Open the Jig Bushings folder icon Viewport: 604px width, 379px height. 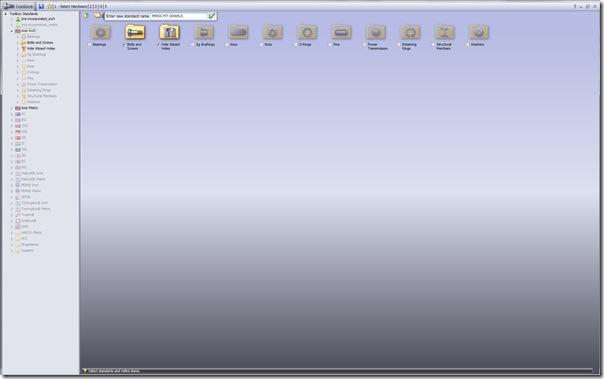pyautogui.click(x=204, y=32)
